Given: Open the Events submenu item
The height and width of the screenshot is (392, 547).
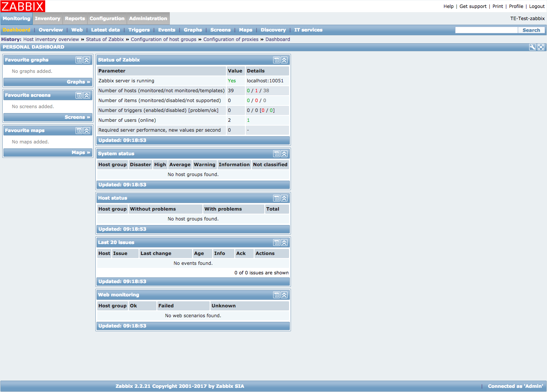Looking at the screenshot, I should pos(167,30).
